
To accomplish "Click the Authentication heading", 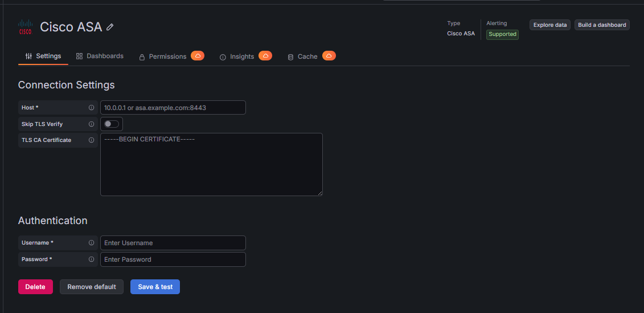I will (52, 221).
